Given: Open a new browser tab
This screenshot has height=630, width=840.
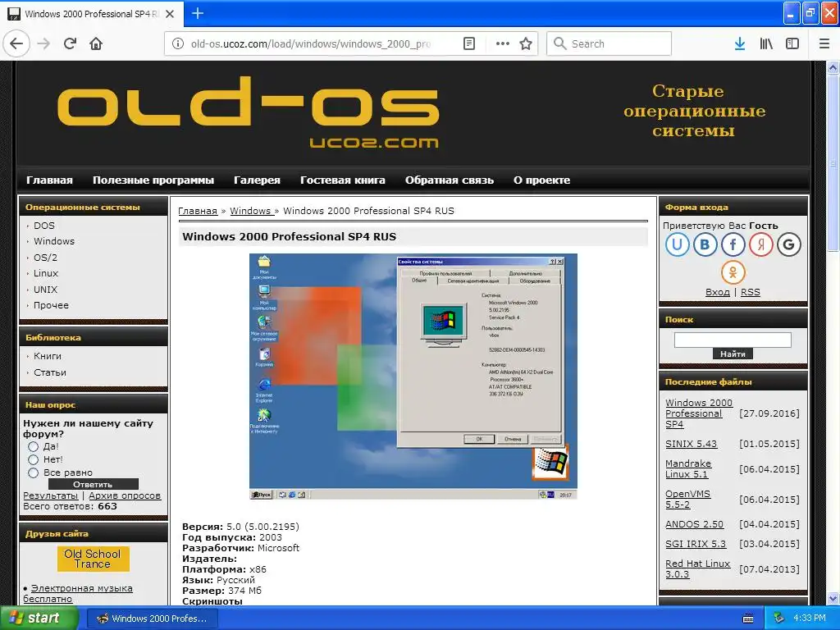Looking at the screenshot, I should click(198, 13).
